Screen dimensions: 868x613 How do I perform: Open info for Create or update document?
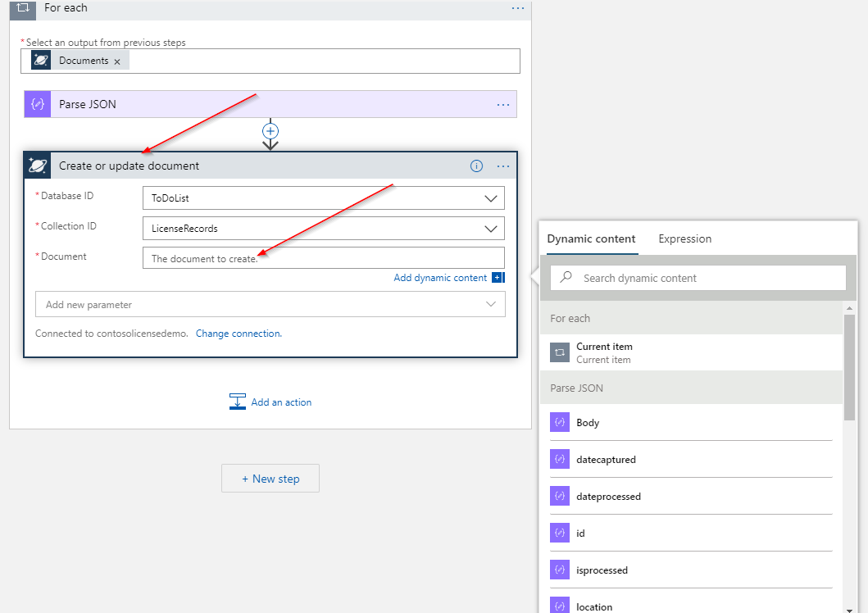(476, 166)
